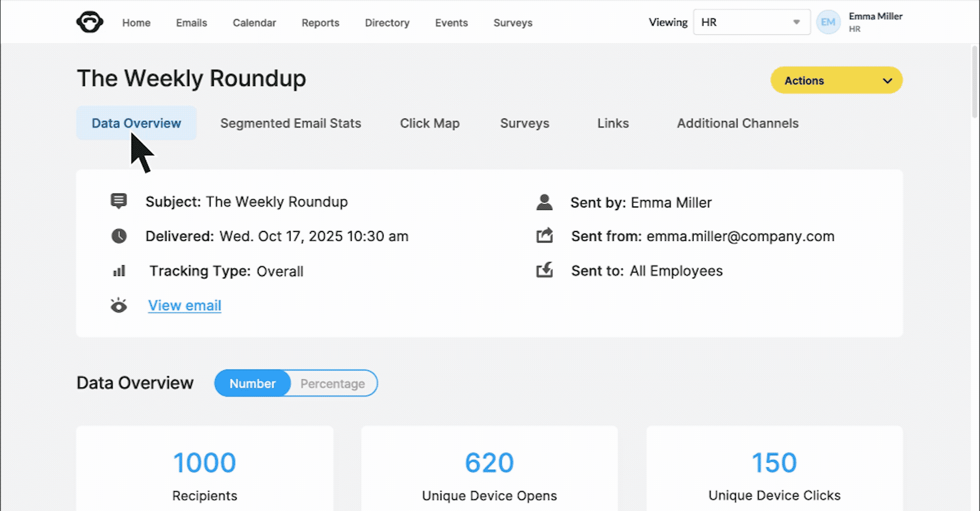Click the Delivered clock icon
Image resolution: width=980 pixels, height=511 pixels.
click(x=119, y=236)
